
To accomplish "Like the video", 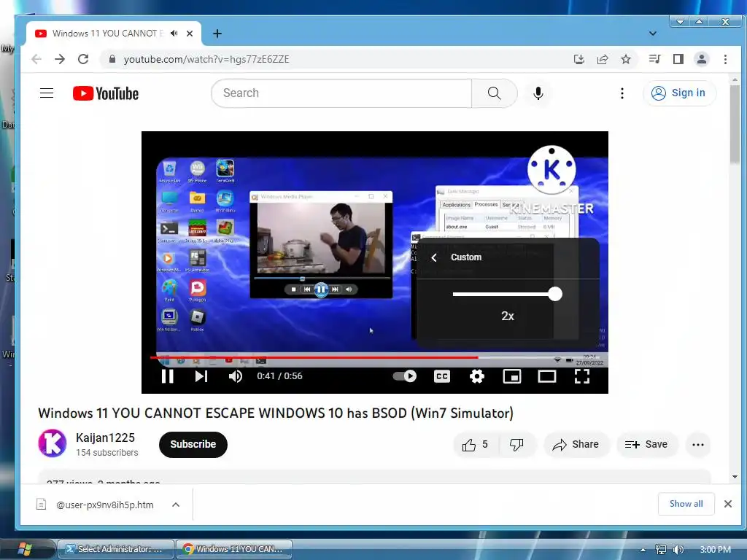I will (x=476, y=444).
